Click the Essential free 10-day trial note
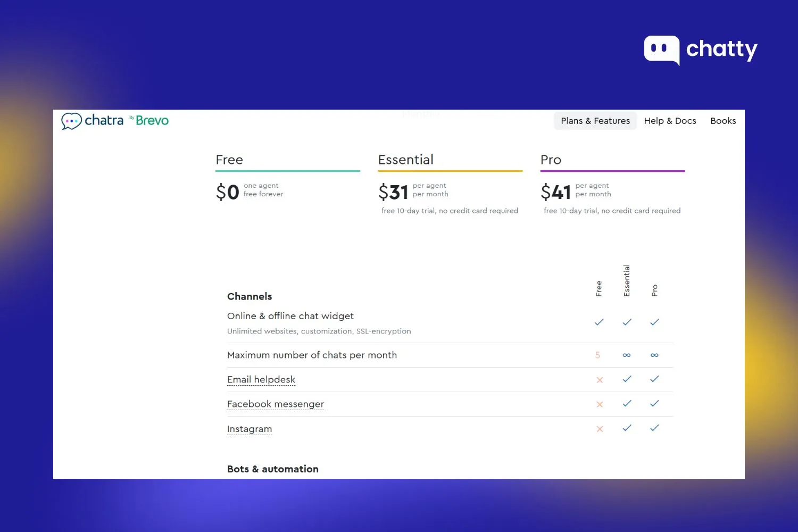The height and width of the screenshot is (532, 798). (450, 211)
